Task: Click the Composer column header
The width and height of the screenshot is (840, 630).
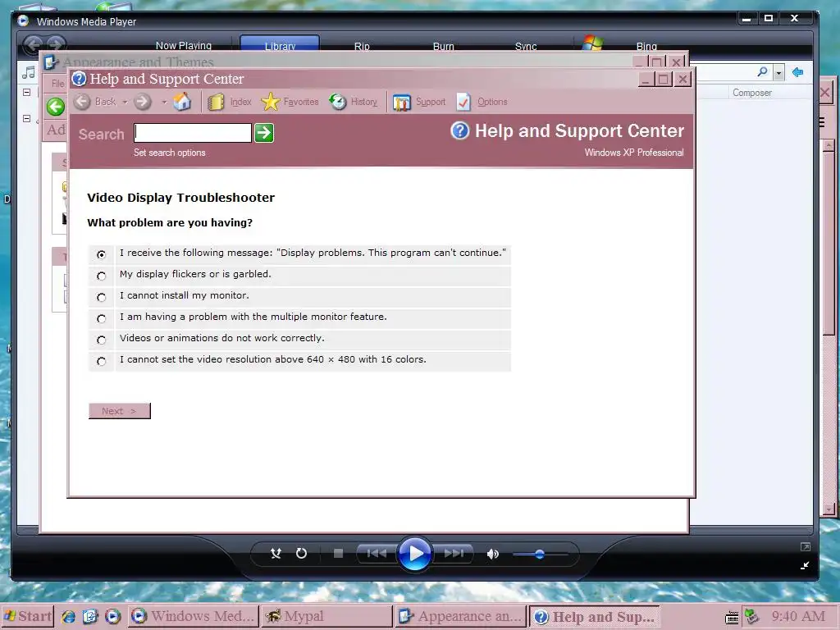Action: (752, 93)
